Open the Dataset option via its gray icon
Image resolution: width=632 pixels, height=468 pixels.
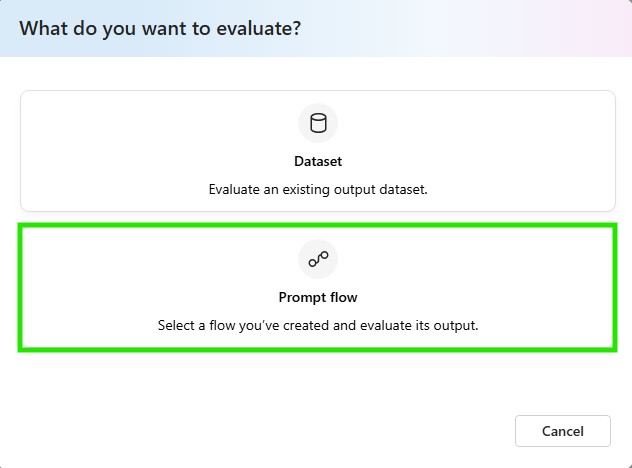pyautogui.click(x=318, y=123)
